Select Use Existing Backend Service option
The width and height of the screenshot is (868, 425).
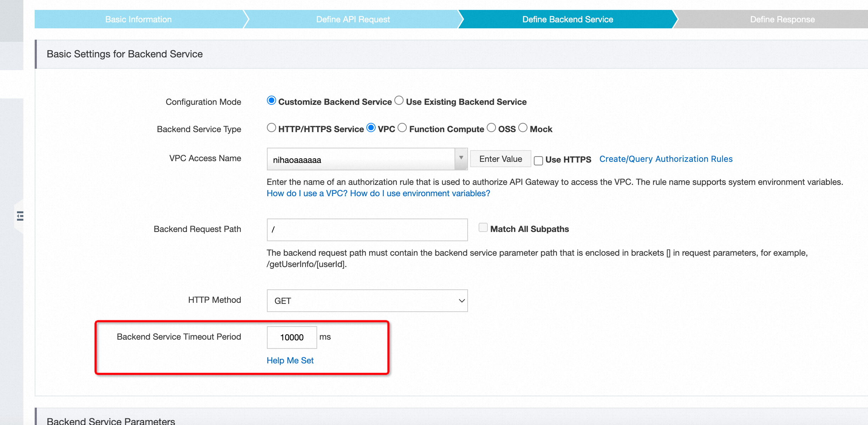tap(399, 101)
